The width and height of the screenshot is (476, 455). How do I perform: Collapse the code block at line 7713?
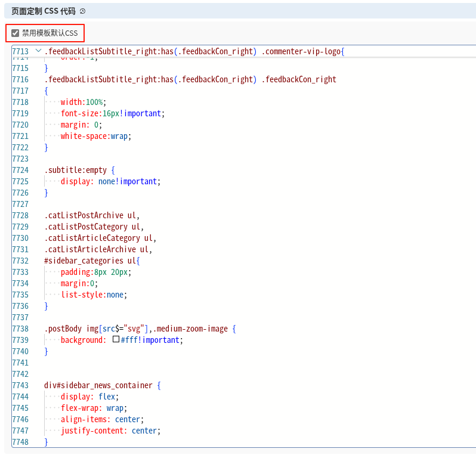point(38,51)
